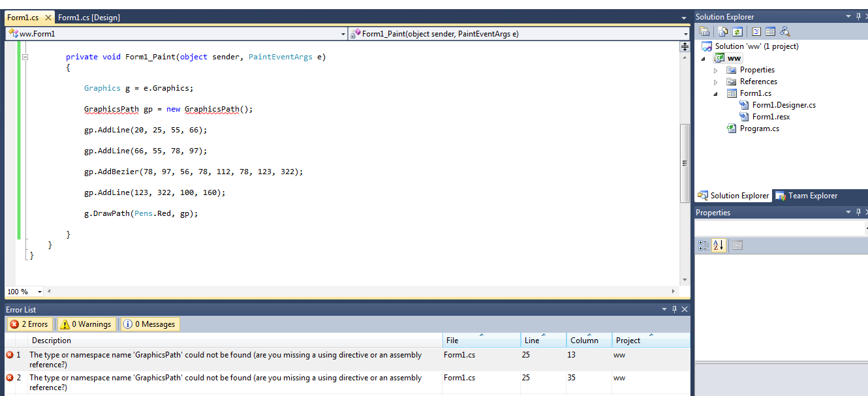Switch to the Form1.cs tab

coord(28,18)
